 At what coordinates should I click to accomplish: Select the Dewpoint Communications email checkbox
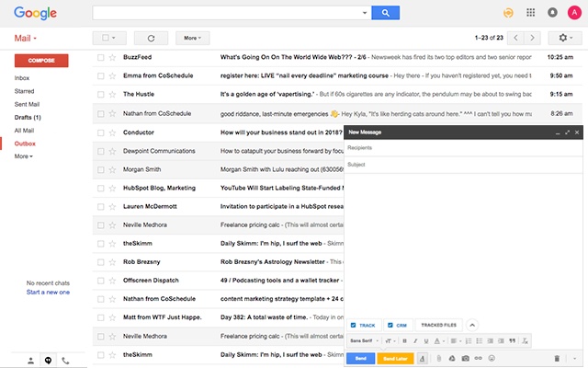tap(100, 151)
